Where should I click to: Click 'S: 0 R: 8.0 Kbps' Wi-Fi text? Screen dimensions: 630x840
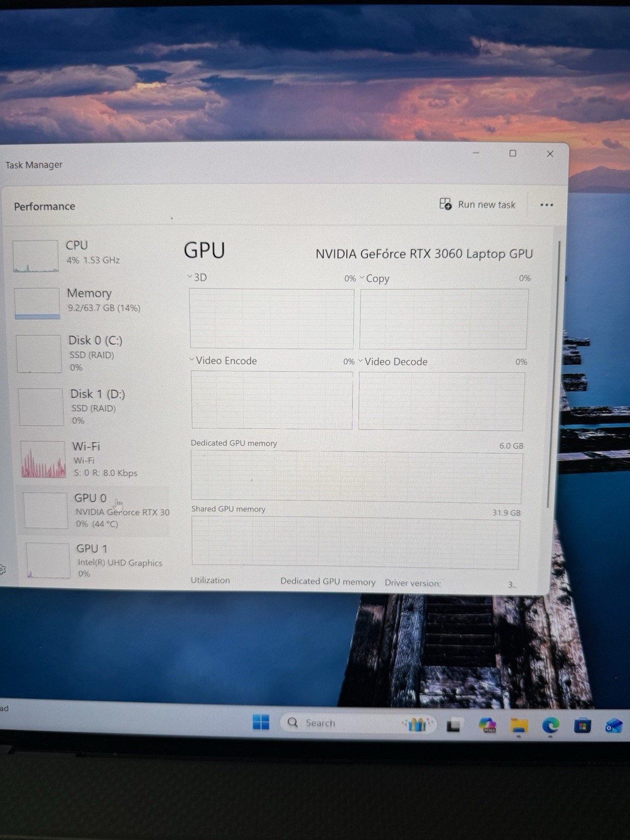[x=106, y=473]
